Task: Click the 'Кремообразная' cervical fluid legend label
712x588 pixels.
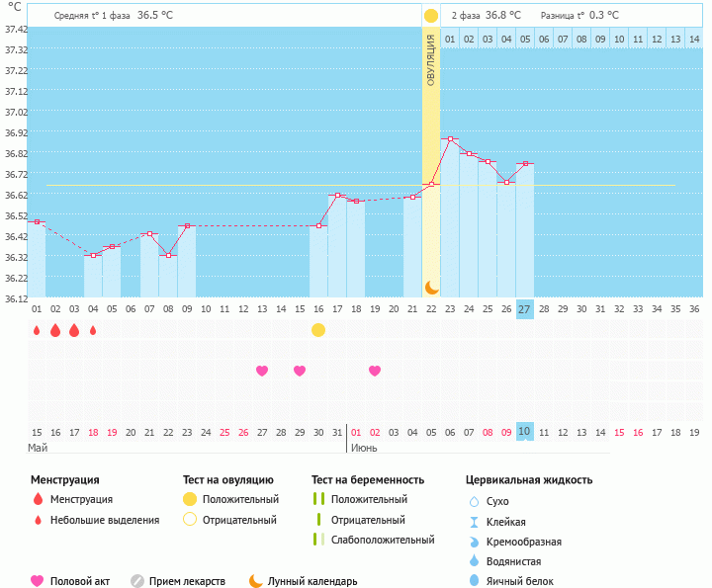Action: click(525, 542)
